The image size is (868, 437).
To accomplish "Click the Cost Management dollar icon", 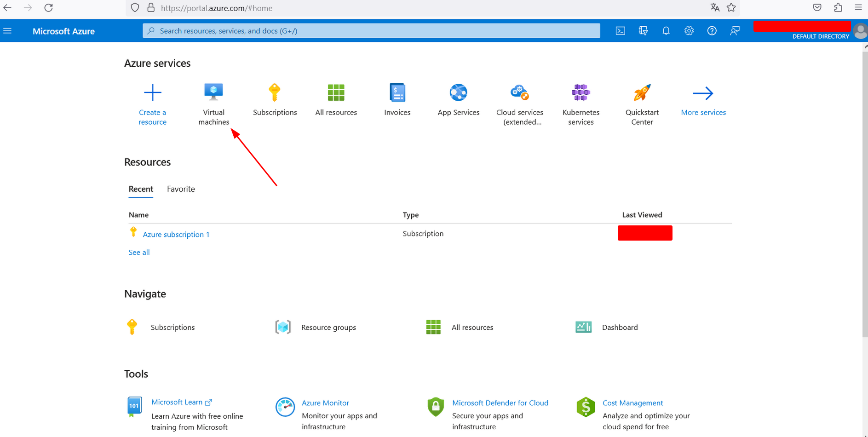I will pos(586,407).
